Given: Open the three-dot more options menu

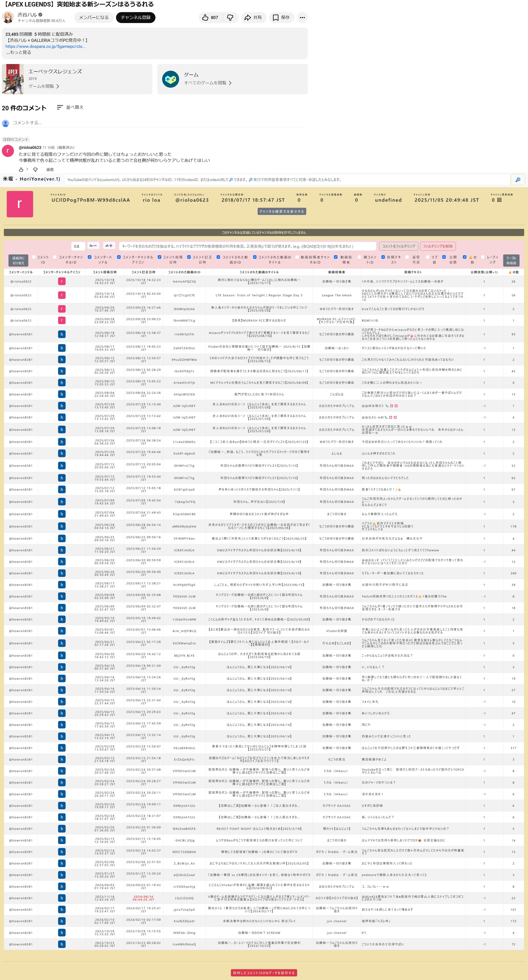Looking at the screenshot, I should [302, 18].
